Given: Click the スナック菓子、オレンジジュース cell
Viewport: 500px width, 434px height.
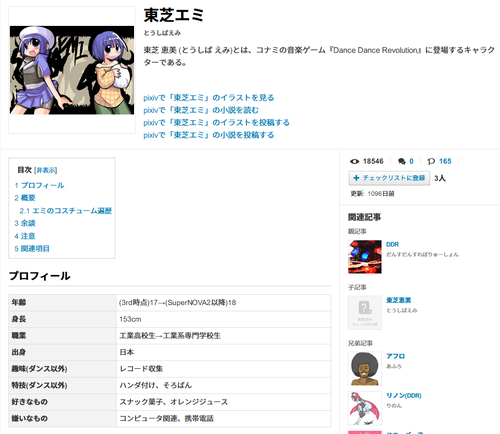Looking at the screenshot, I should coord(224,402).
